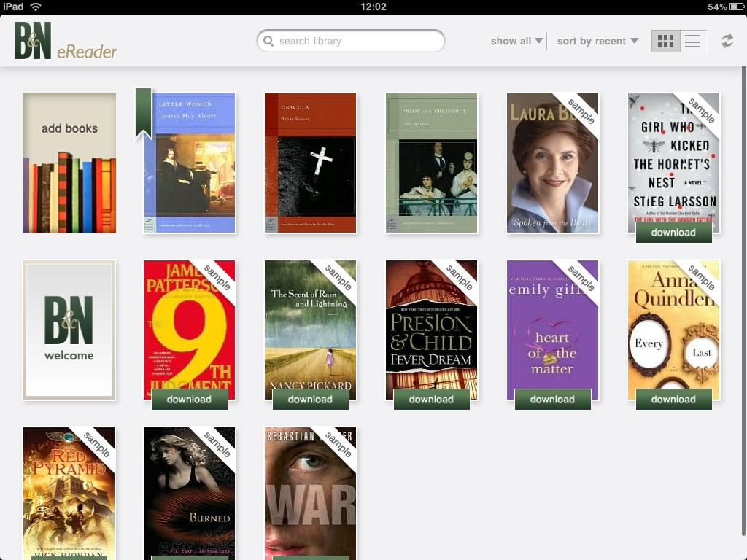Open Sebastian Junger War book cover

click(x=310, y=494)
